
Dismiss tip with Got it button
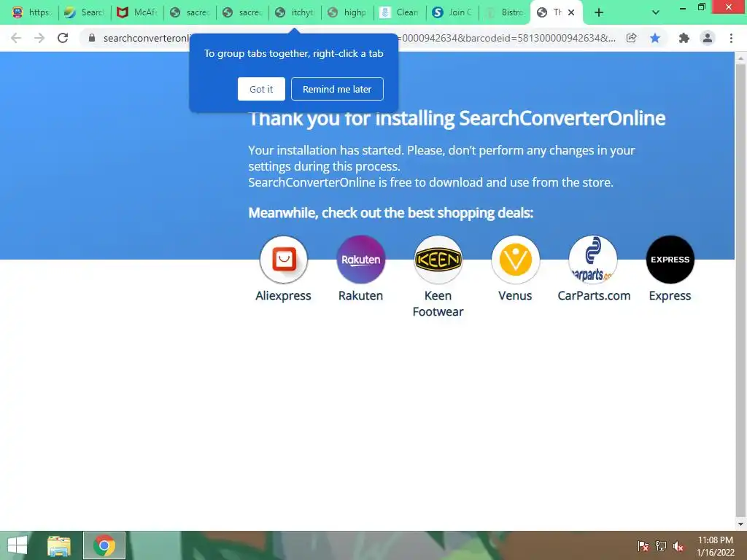[261, 89]
